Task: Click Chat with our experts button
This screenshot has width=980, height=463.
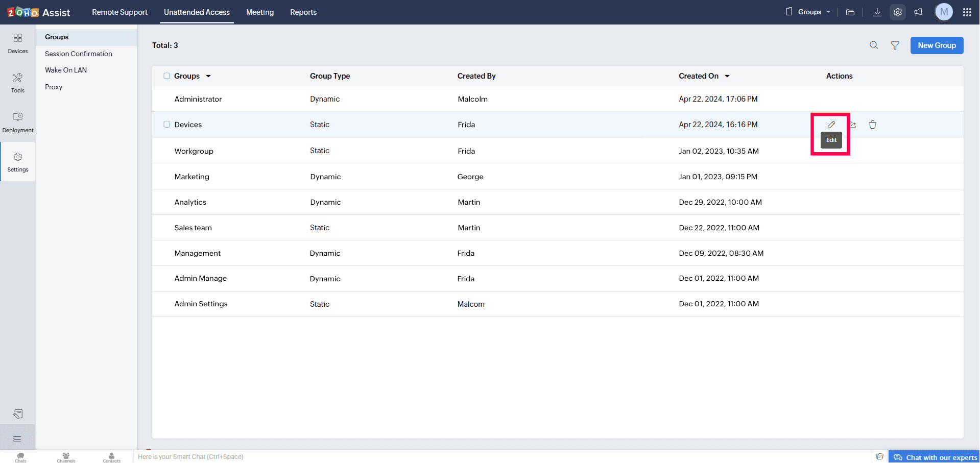Action: point(935,457)
